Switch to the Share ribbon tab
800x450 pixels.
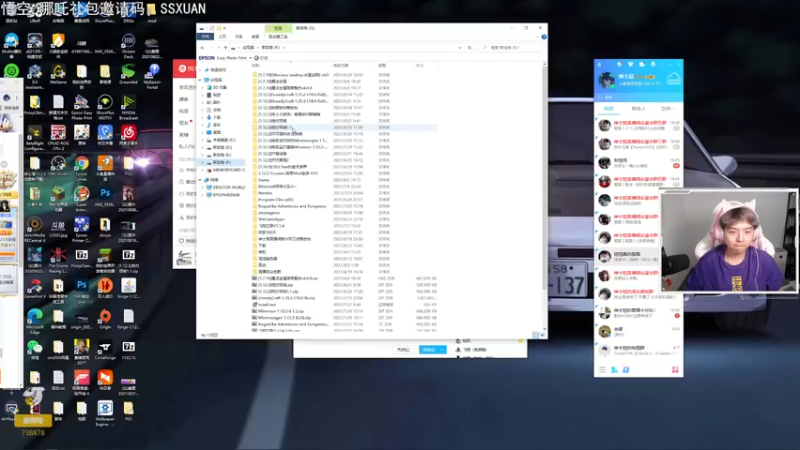239,37
